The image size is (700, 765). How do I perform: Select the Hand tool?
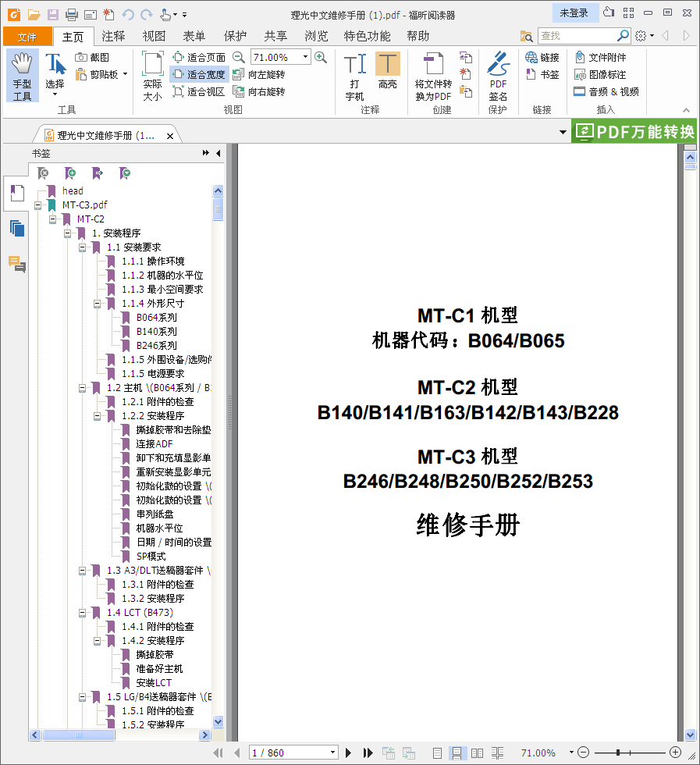(22, 76)
